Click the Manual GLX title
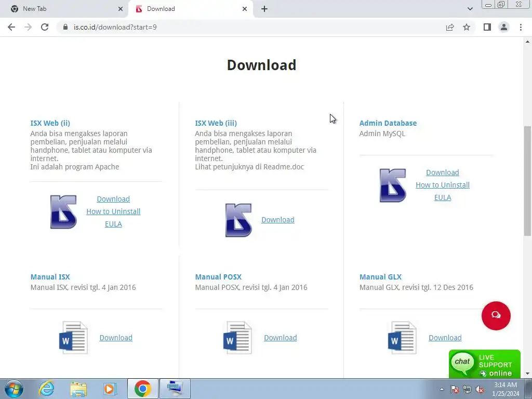532x399 pixels. coord(380,277)
